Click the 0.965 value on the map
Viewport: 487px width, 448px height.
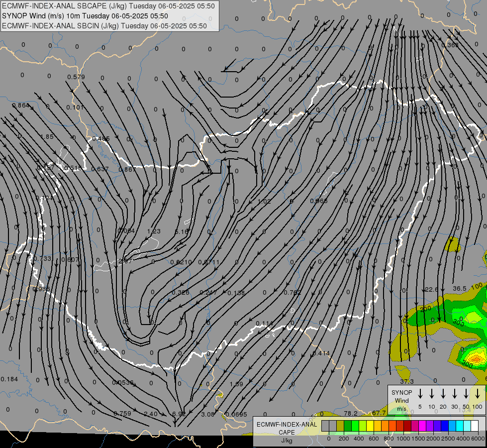pos(319,201)
